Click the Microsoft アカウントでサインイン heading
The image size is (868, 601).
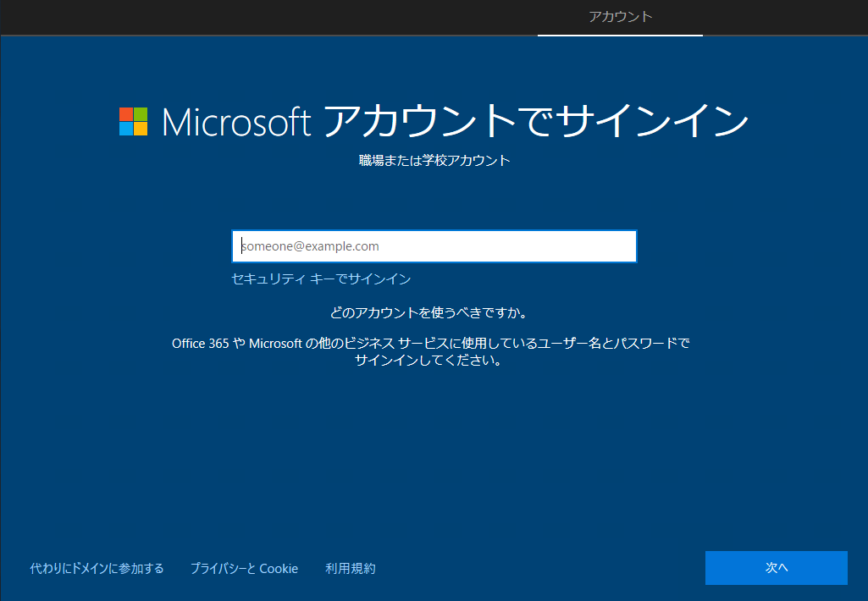point(455,121)
